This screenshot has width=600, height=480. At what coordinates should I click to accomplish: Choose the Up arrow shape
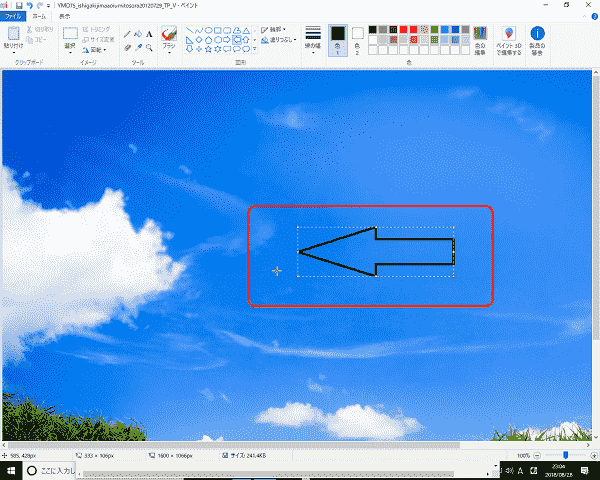(246, 39)
